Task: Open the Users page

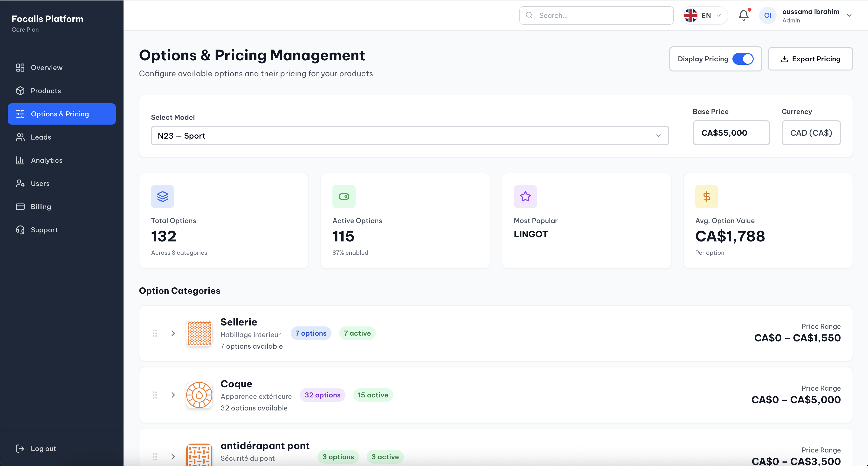Action: (62, 184)
